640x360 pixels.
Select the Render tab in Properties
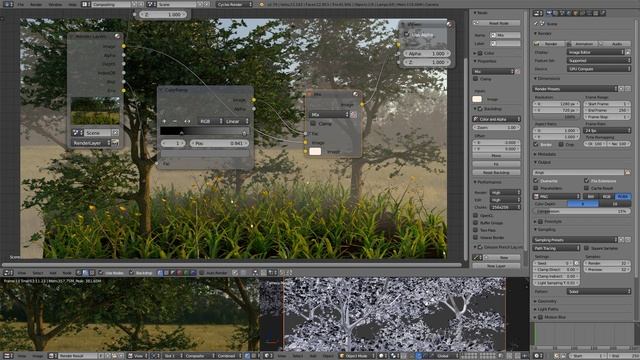pyautogui.click(x=549, y=13)
